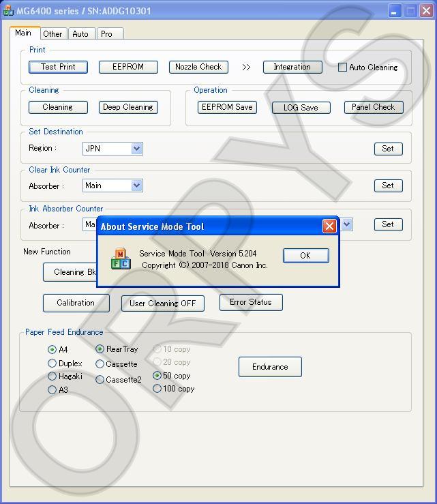
Task: Run Nozzle Check
Action: tap(198, 67)
